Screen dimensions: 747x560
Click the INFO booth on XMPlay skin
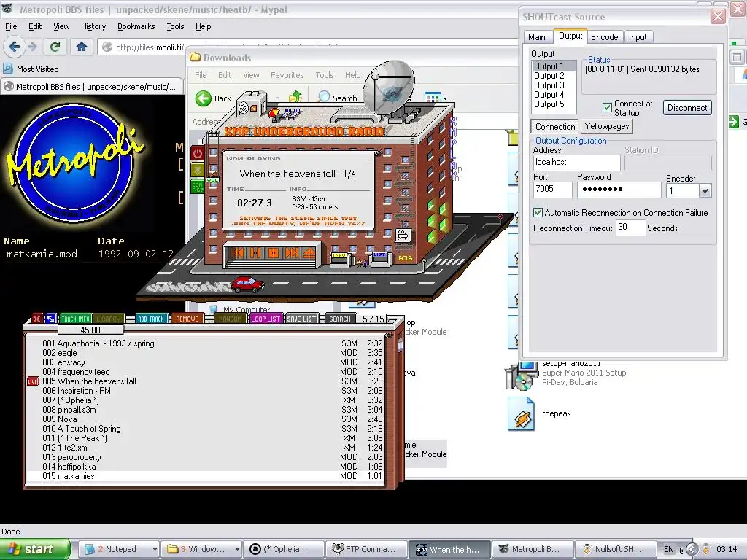340,259
